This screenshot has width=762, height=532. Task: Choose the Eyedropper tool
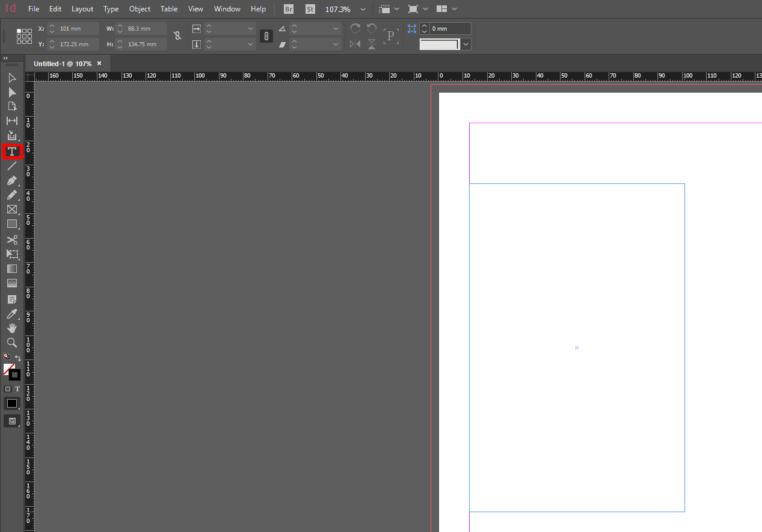click(x=12, y=313)
